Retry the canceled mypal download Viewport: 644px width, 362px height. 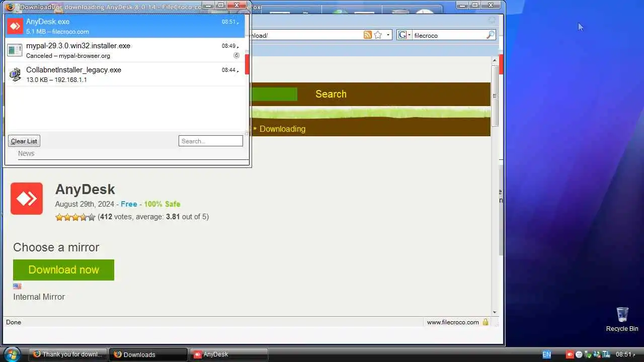click(236, 55)
